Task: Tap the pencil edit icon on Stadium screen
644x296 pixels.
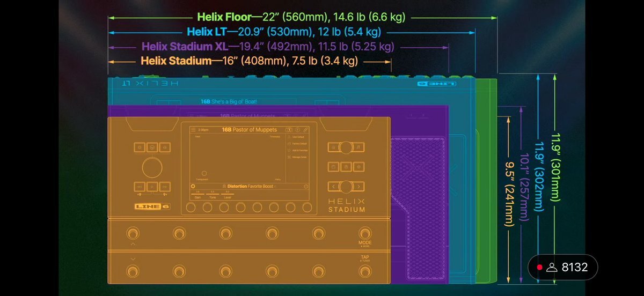Action: [x=305, y=130]
